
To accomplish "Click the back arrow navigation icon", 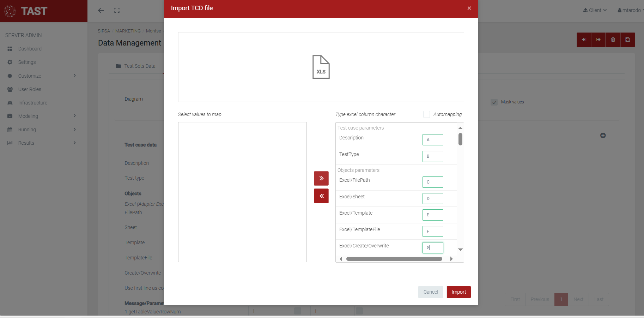I will point(101,11).
